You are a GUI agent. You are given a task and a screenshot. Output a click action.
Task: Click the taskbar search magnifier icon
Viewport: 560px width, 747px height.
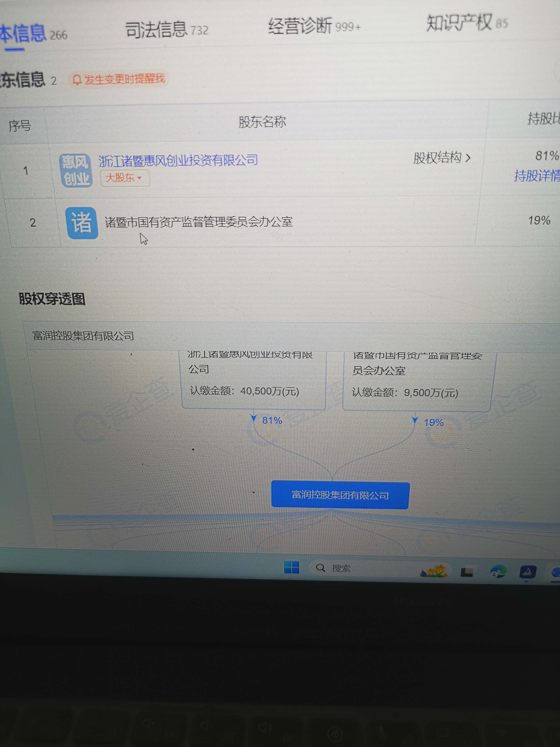tap(320, 567)
